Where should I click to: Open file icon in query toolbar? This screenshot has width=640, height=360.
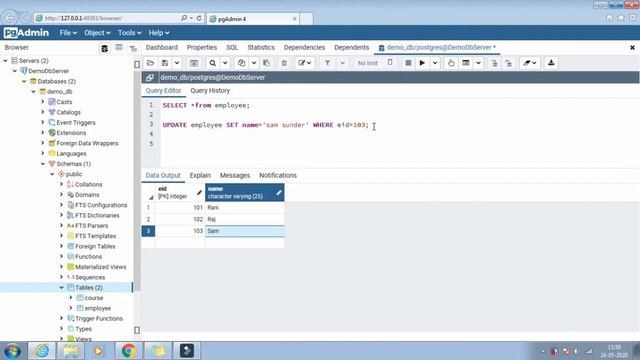click(x=150, y=63)
